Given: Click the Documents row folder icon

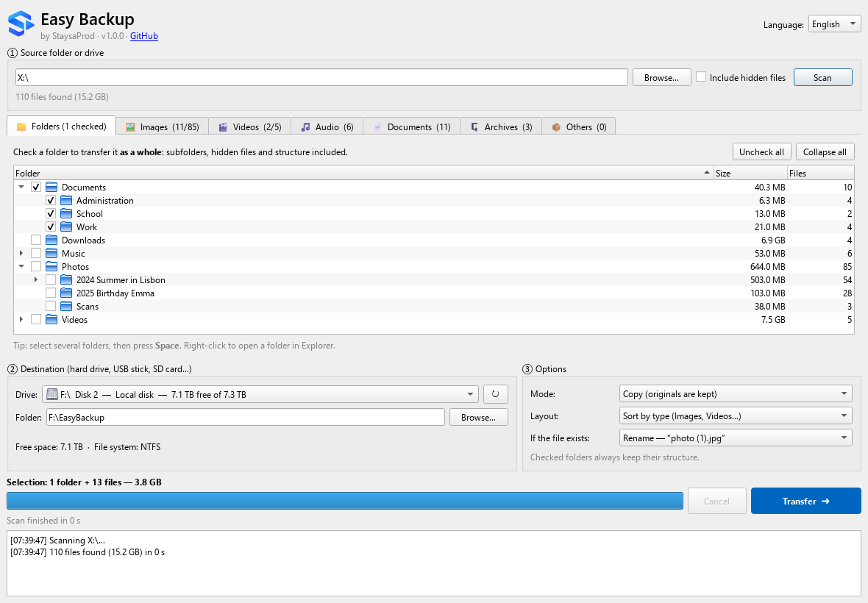Looking at the screenshot, I should (51, 187).
